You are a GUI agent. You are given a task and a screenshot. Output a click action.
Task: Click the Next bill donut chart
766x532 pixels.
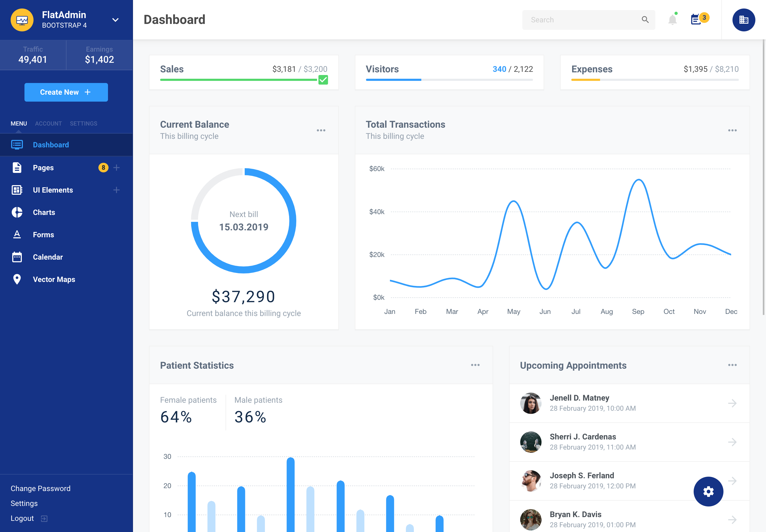click(244, 221)
